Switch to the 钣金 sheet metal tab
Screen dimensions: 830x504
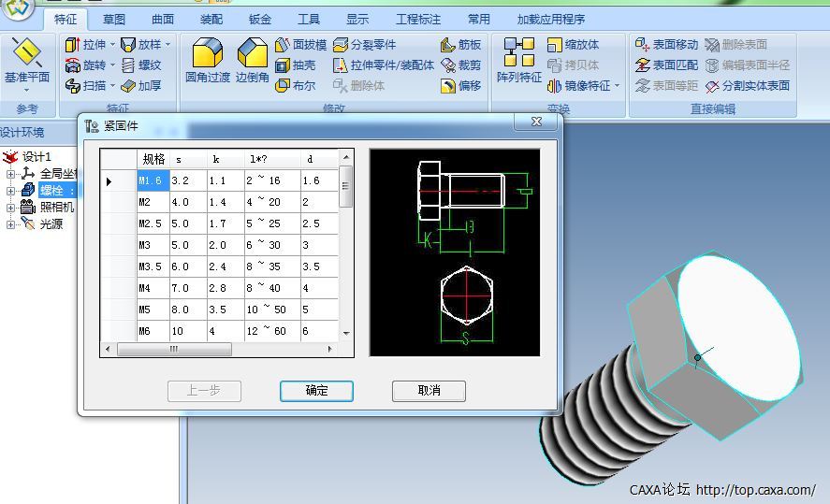[260, 19]
